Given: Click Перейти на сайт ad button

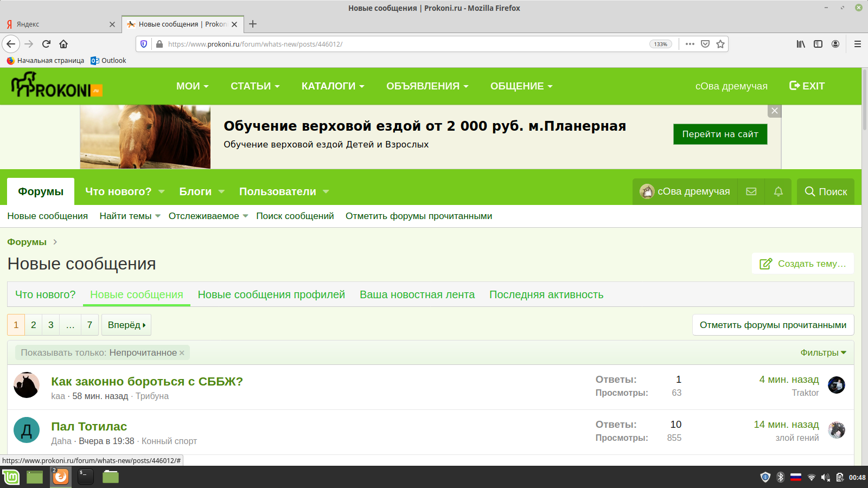Looking at the screenshot, I should [720, 134].
